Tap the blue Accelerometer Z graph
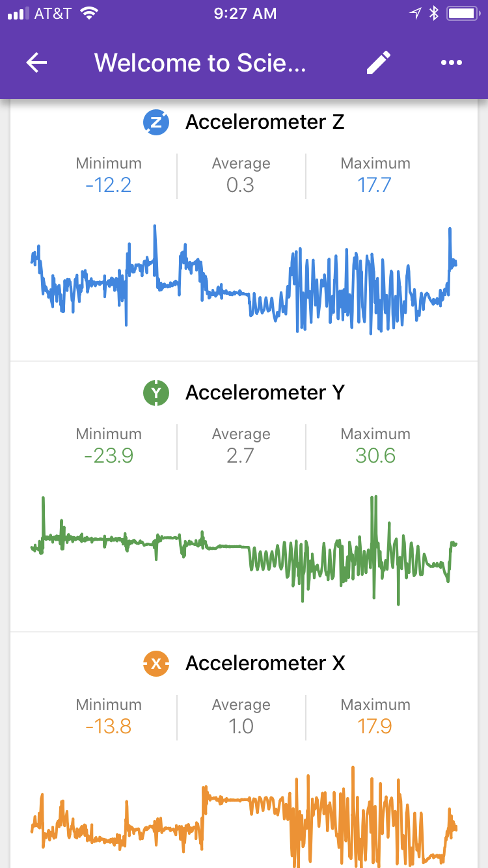The height and width of the screenshot is (868, 488). click(244, 280)
